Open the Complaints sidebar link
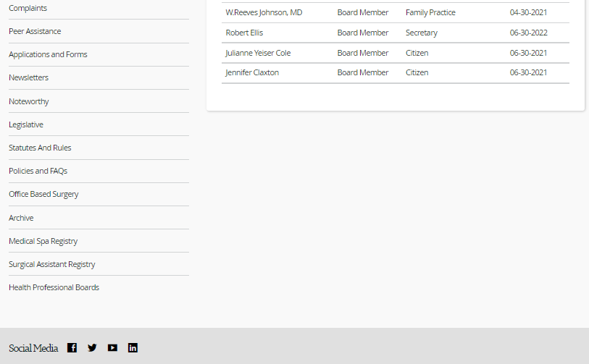589x364 pixels. pyautogui.click(x=28, y=8)
